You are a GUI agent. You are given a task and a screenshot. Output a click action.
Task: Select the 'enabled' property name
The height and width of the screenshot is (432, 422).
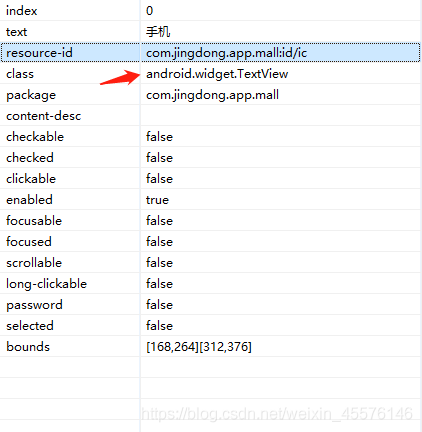coord(29,200)
